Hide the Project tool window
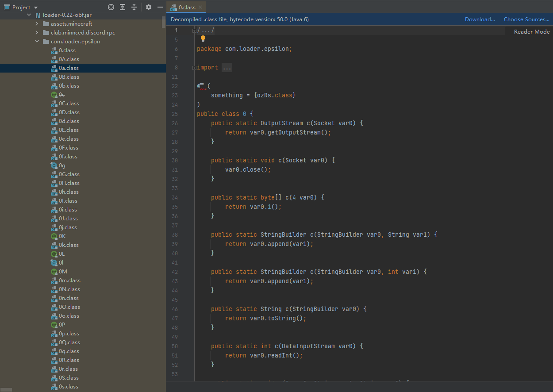553x392 pixels. pyautogui.click(x=160, y=7)
